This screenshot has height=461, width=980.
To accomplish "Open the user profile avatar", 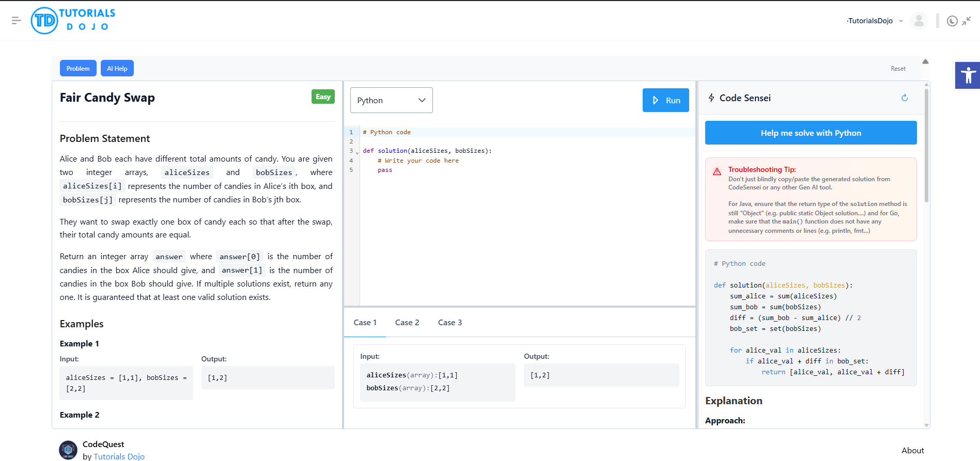I will click(x=919, y=21).
